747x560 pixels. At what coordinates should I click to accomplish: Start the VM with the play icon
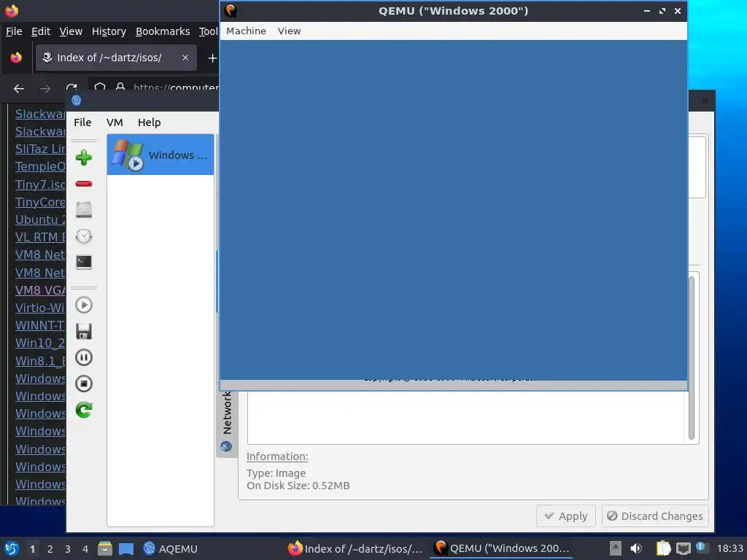pyautogui.click(x=84, y=306)
